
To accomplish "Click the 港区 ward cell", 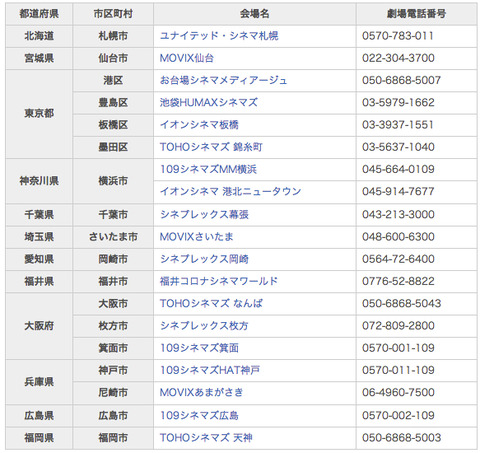I will click(113, 80).
